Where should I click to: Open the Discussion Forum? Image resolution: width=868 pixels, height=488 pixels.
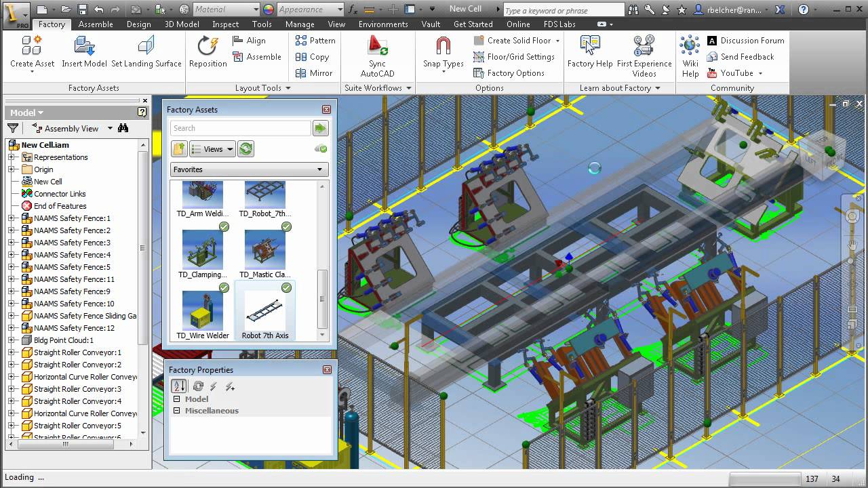click(x=745, y=41)
